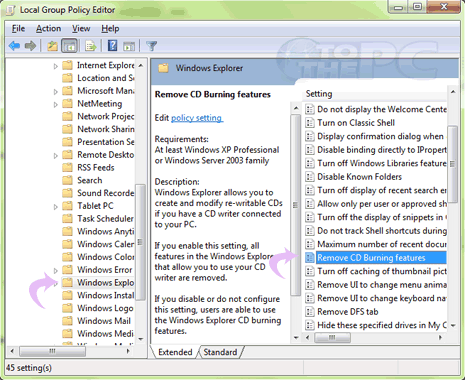The image size is (465, 380).
Task: Click scroll-up arrow of settings list
Action: click(453, 92)
